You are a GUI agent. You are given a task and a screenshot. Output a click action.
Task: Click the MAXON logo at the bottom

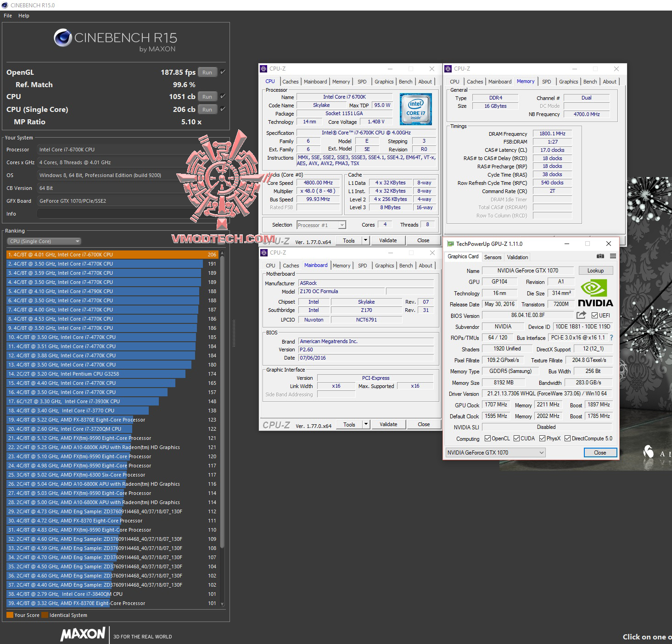coord(83,634)
